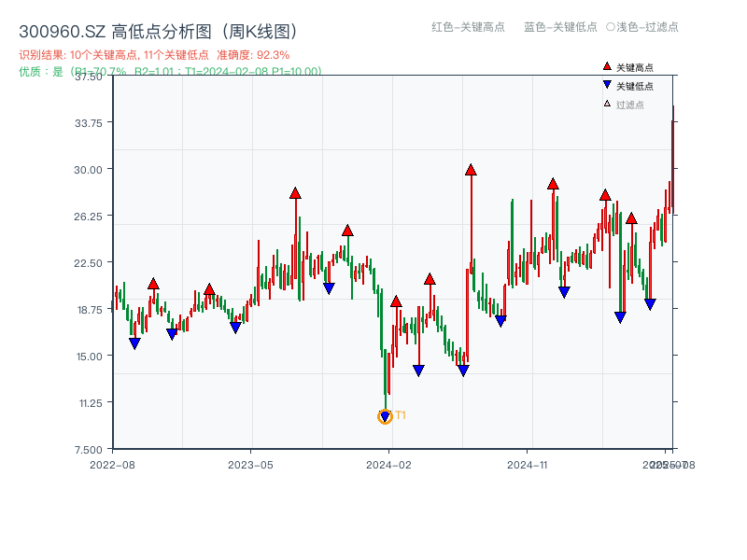Click the 识别结果 accuracy summary line

154,55
